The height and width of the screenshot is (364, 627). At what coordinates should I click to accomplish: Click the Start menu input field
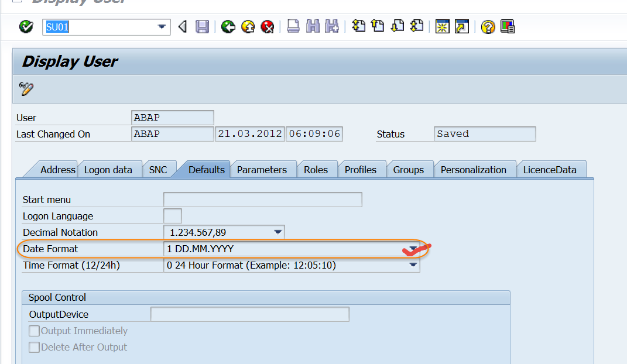point(263,200)
